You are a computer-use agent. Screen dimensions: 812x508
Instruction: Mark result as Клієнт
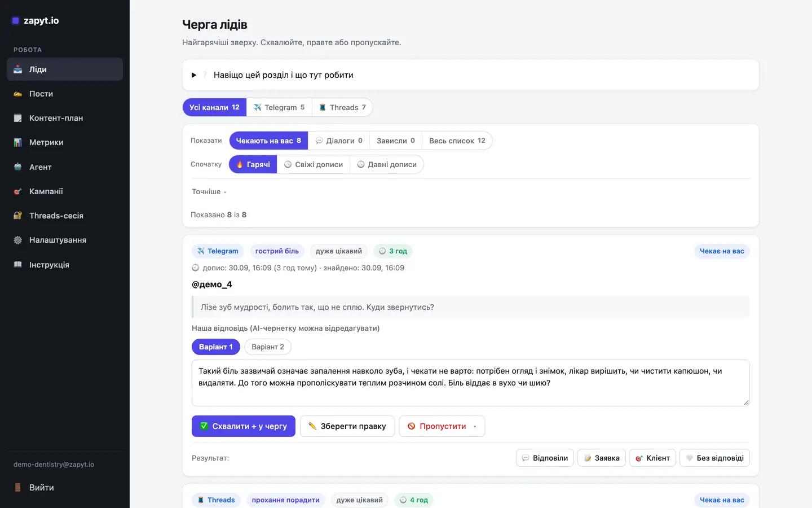652,458
